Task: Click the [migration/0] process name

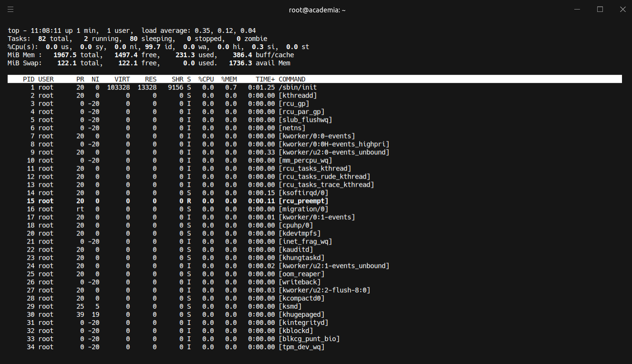Action: [303, 209]
